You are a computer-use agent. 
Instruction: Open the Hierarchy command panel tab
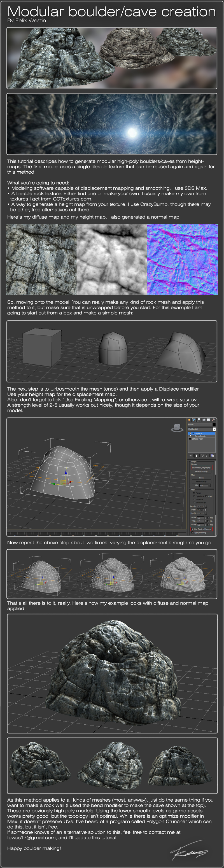tap(199, 420)
